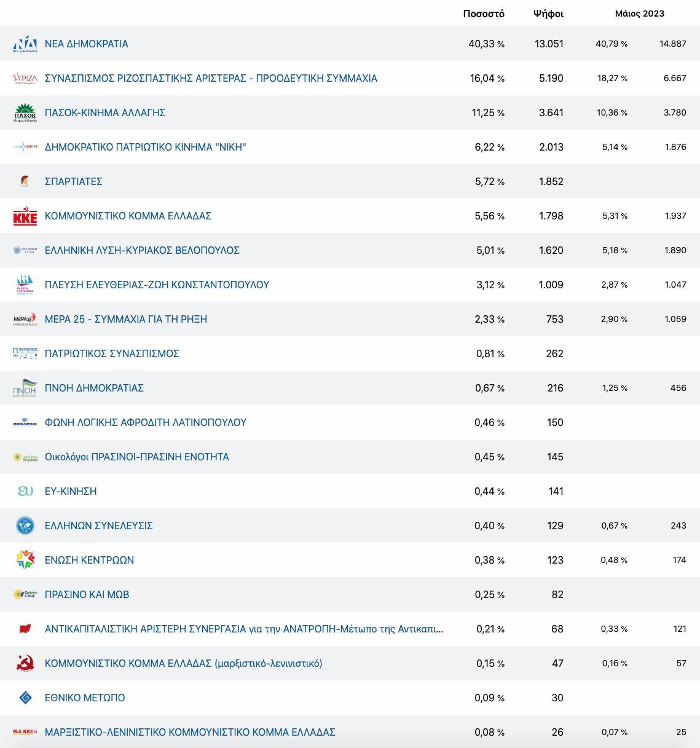This screenshot has width=700, height=748.
Task: Click the Ποσοστό column header
Action: pyautogui.click(x=484, y=14)
